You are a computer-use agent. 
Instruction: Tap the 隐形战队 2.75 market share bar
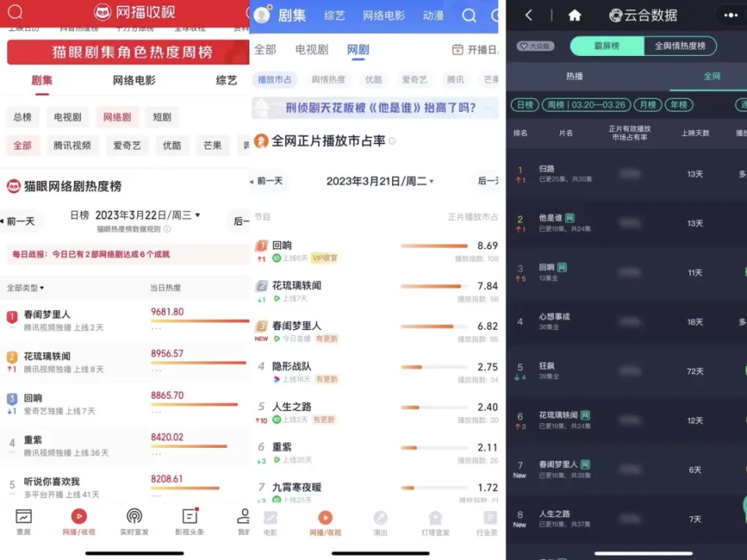(434, 367)
